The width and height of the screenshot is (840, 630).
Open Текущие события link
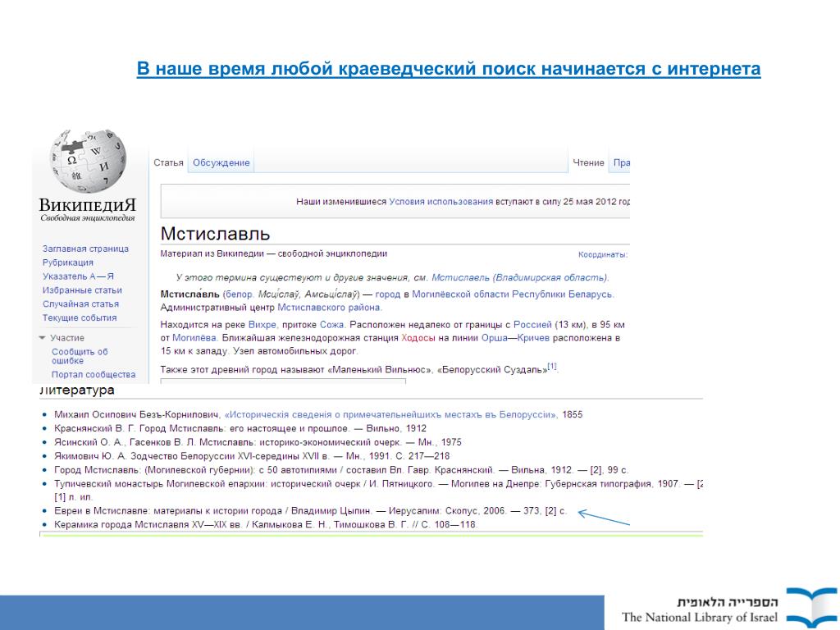80,318
